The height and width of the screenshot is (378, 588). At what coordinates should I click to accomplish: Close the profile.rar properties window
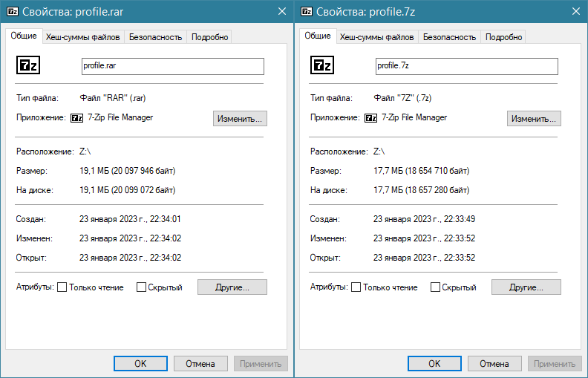point(281,11)
